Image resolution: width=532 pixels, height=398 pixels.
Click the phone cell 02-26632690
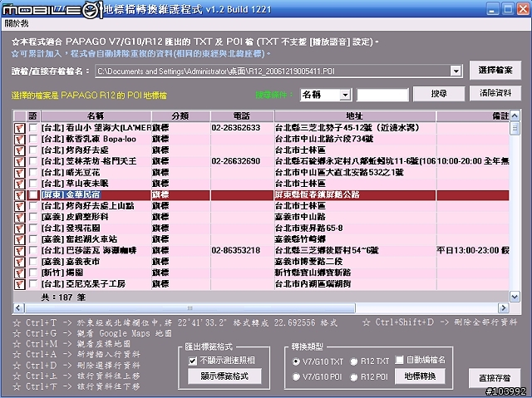pyautogui.click(x=236, y=161)
